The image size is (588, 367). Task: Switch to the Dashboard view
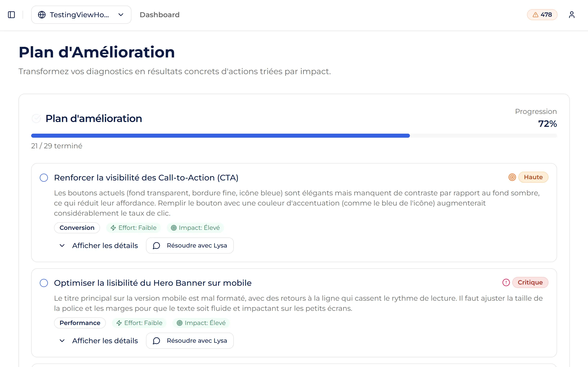[160, 15]
